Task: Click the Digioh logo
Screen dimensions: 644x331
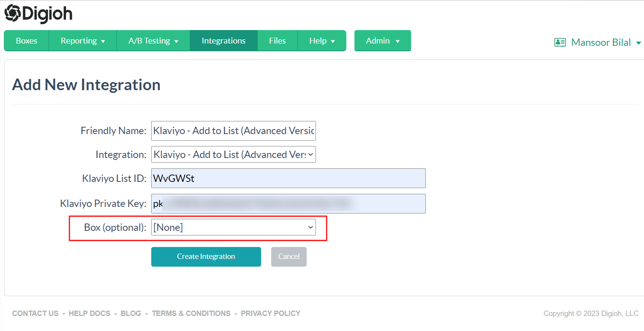Action: pos(38,14)
